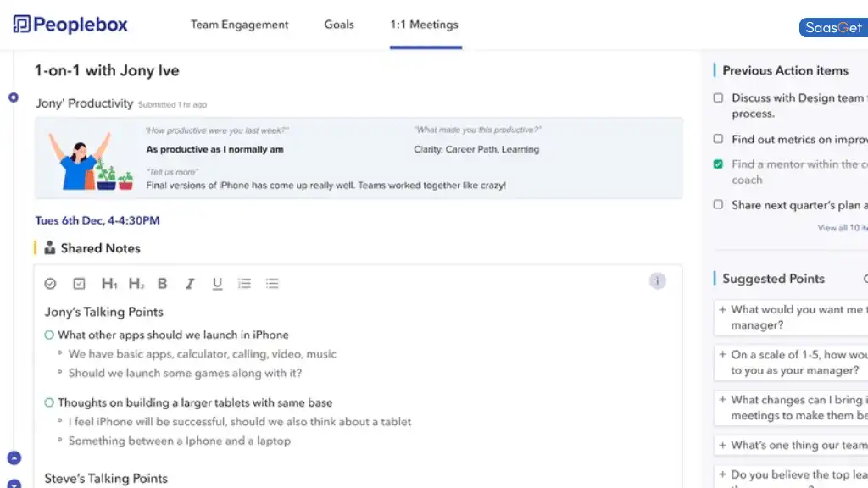Insert a numbered list

tap(244, 283)
